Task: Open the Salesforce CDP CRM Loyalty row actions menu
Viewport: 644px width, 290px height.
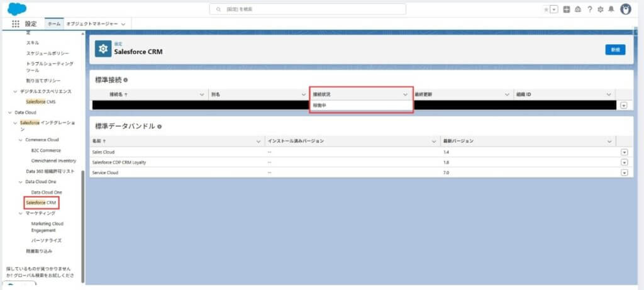Action: coord(625,162)
